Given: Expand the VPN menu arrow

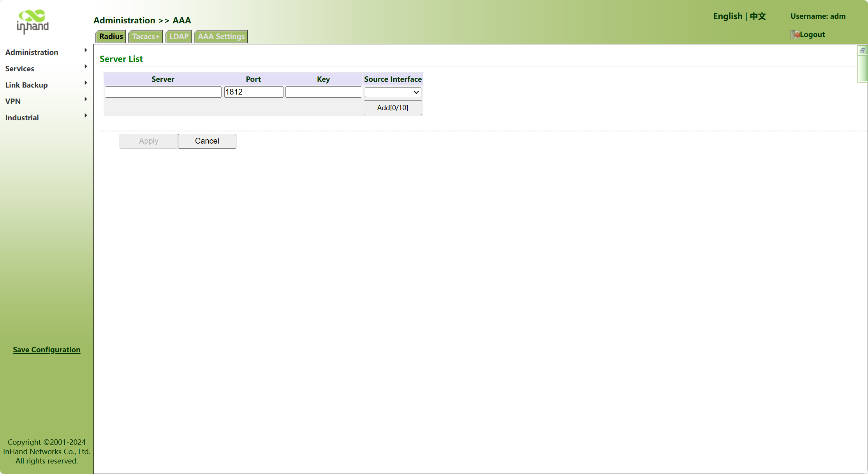Looking at the screenshot, I should 86,99.
